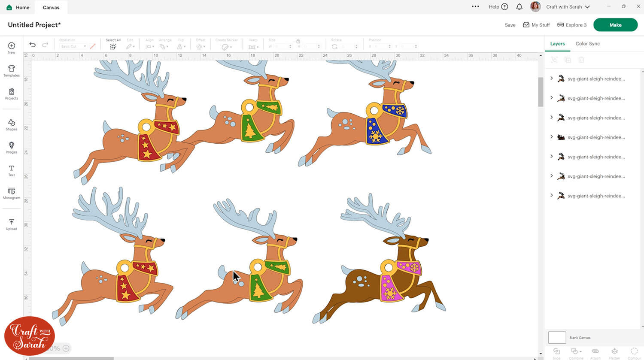
Task: Open the Shapes tool in sidebar
Action: click(12, 124)
